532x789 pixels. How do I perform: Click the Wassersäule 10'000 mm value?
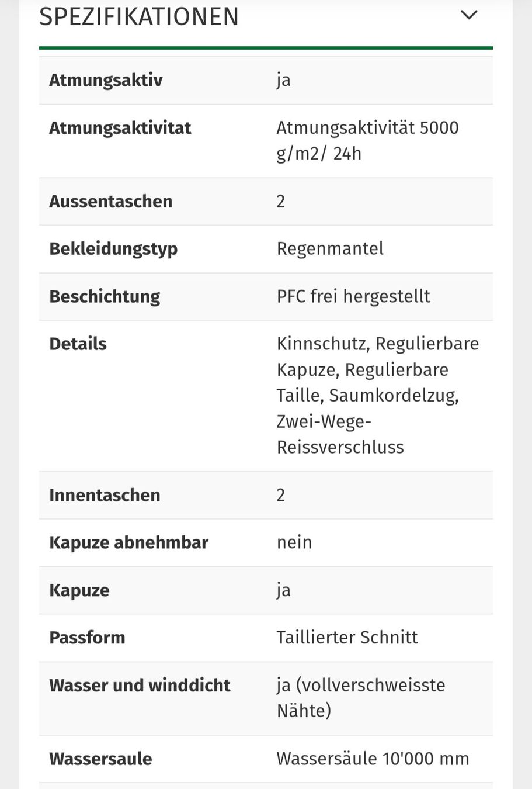point(373,759)
